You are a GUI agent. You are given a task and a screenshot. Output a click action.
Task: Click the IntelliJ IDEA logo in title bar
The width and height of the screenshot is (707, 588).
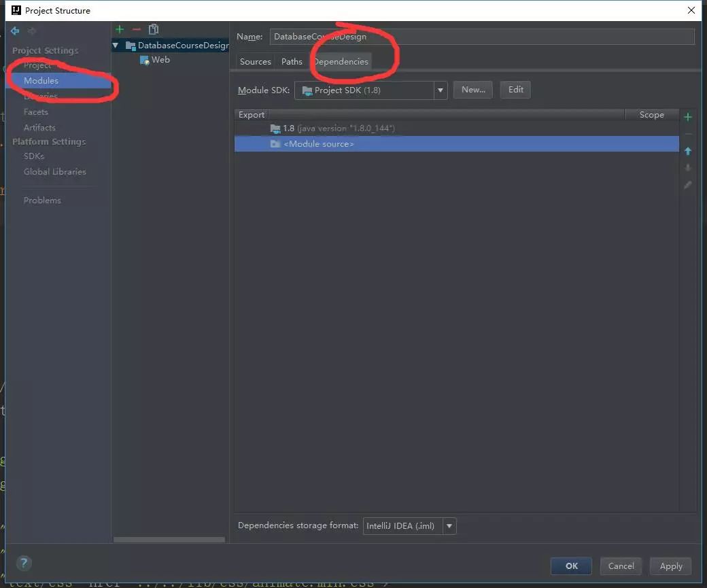pos(16,10)
